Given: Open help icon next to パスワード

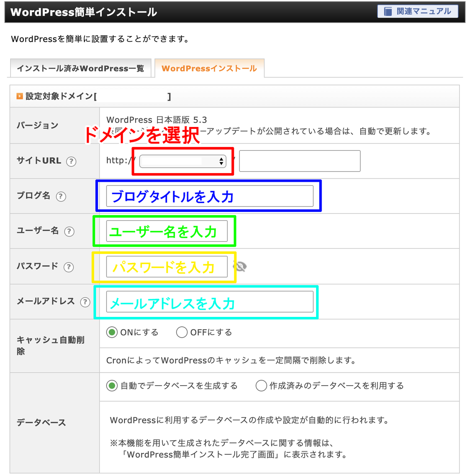Looking at the screenshot, I should tap(69, 267).
